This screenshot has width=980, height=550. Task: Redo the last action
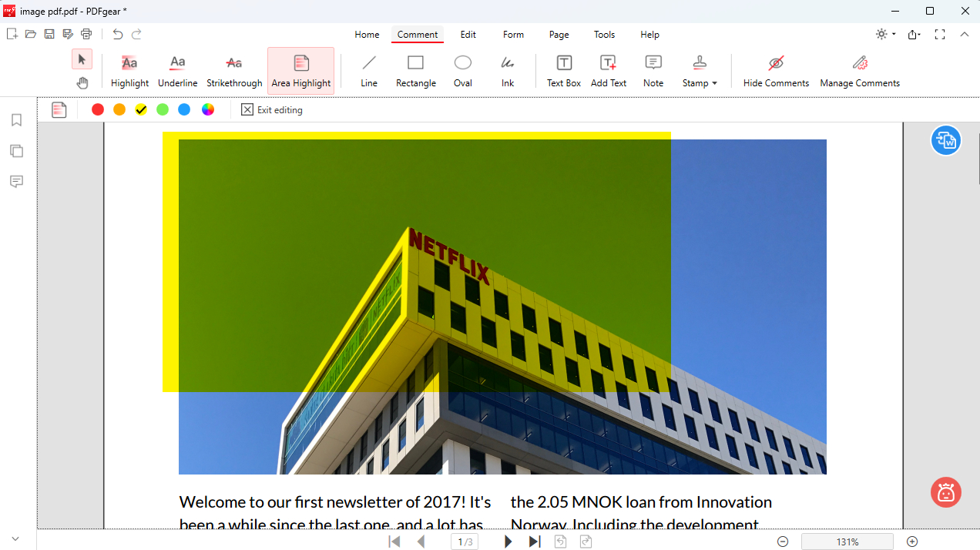(x=136, y=34)
